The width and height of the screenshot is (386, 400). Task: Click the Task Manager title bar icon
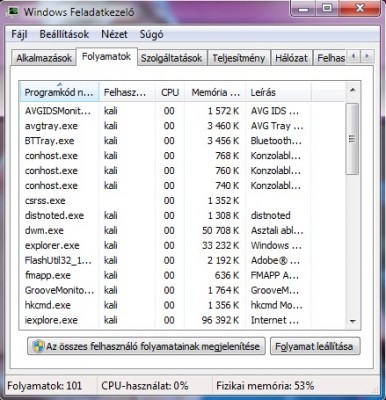(14, 12)
